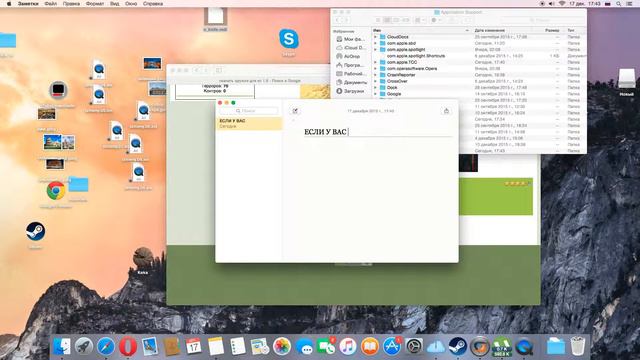Select AirDrop in the Finder sidebar

(x=349, y=56)
